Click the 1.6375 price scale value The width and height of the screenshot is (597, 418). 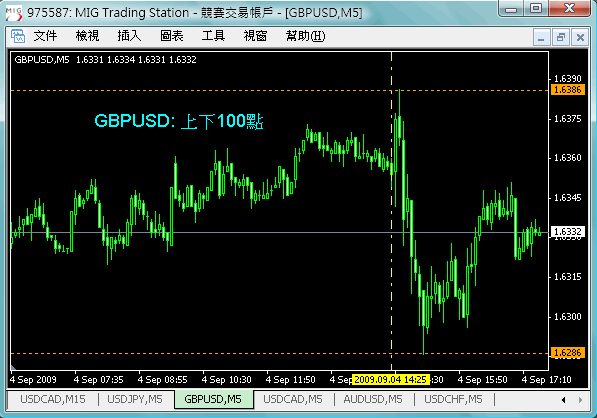(x=568, y=119)
